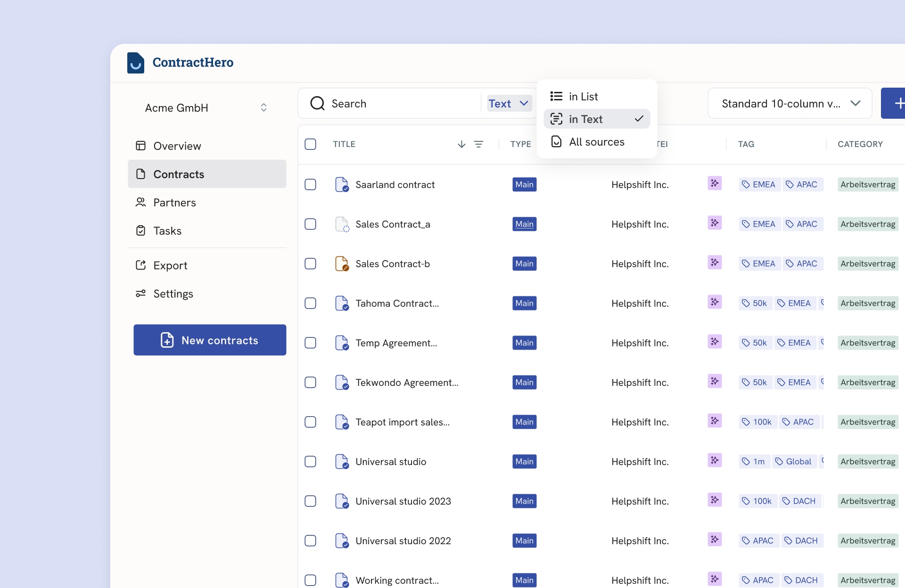Click the AI sparkle icon on the Saarland contract row
Image resolution: width=905 pixels, height=588 pixels.
pos(715,183)
